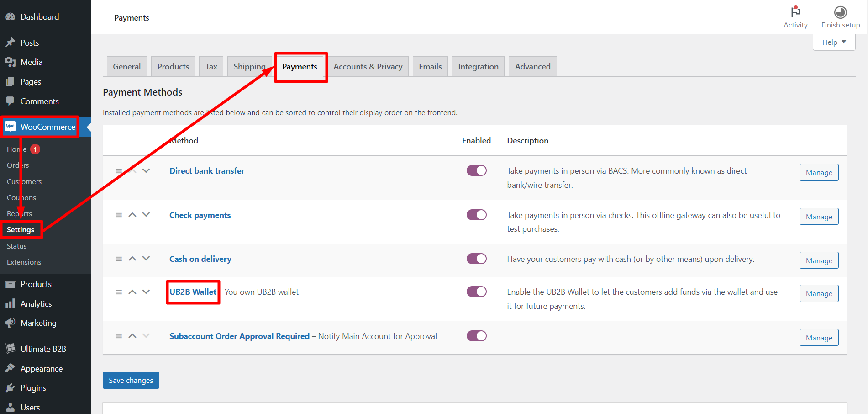Image resolution: width=868 pixels, height=414 pixels.
Task: Open WooCommerce Orders submenu item
Action: [x=18, y=165]
